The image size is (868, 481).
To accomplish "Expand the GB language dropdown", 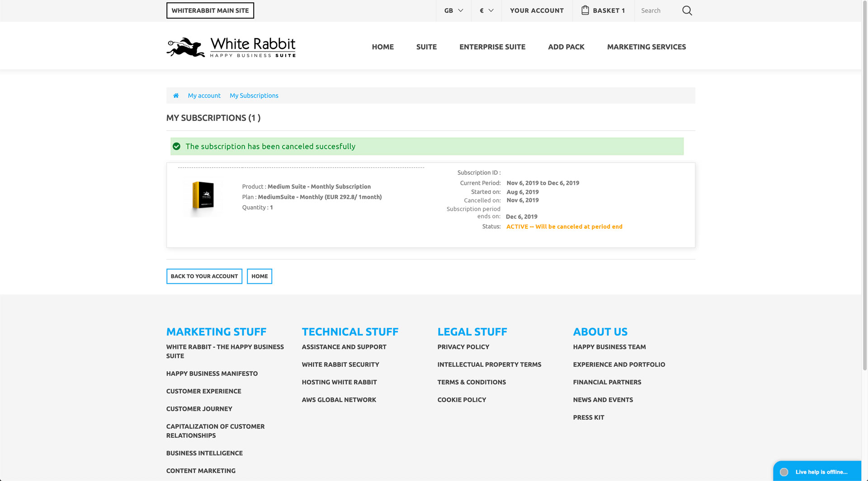I will tap(453, 10).
